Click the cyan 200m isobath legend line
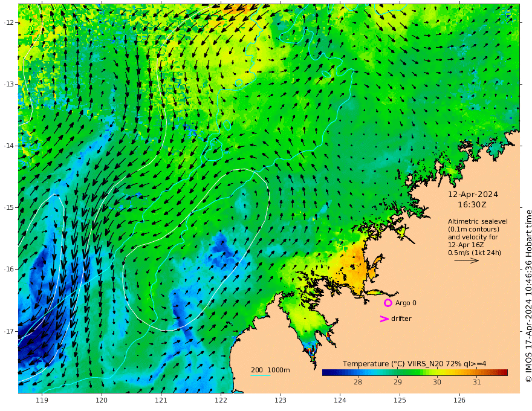The image size is (532, 411). click(x=261, y=375)
